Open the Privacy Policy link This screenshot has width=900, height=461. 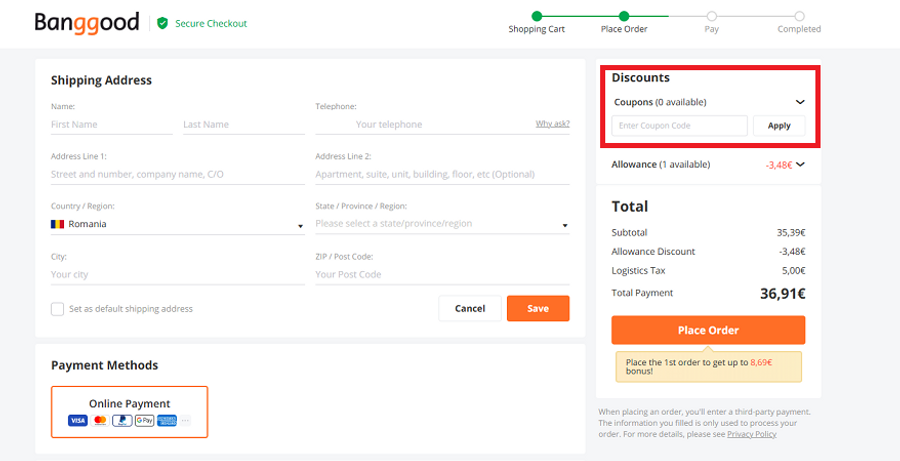(751, 434)
